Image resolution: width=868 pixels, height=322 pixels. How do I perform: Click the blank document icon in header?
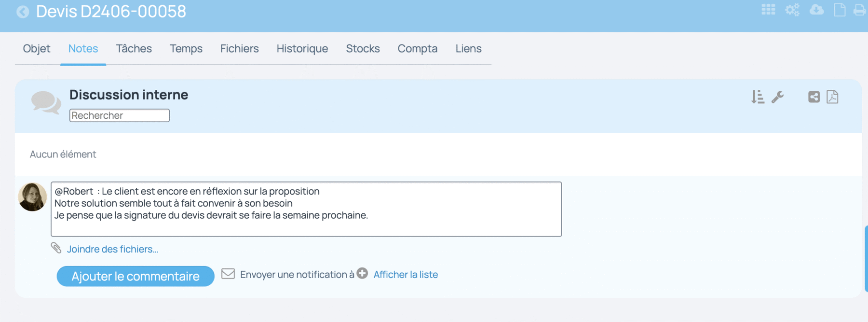pyautogui.click(x=840, y=10)
